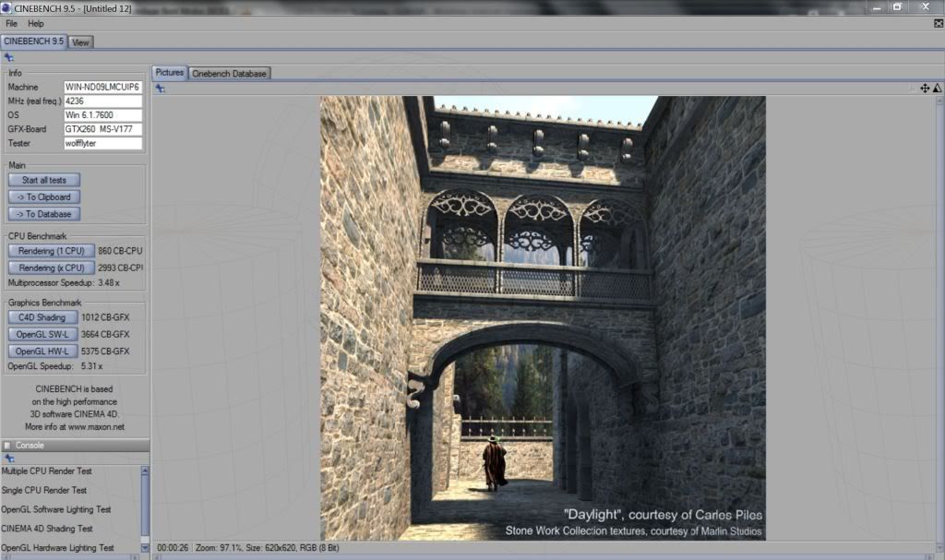Start the C4D Shading graphics benchmark

[x=41, y=316]
